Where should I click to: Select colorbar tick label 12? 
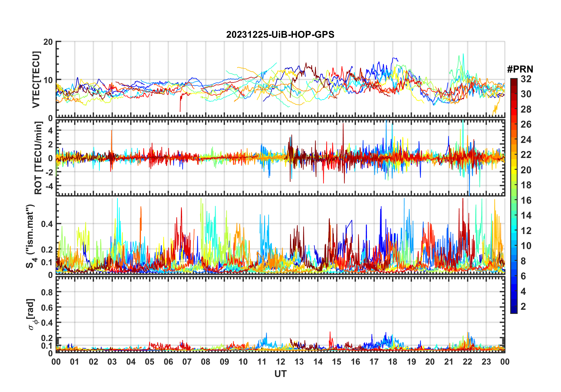point(526,230)
